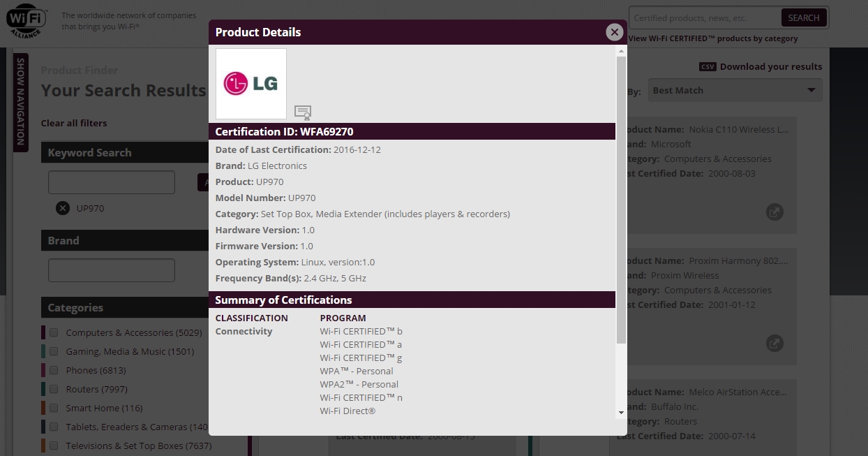Select the Certification ID: WFA69270 header
The width and height of the screenshot is (868, 456).
pos(412,131)
